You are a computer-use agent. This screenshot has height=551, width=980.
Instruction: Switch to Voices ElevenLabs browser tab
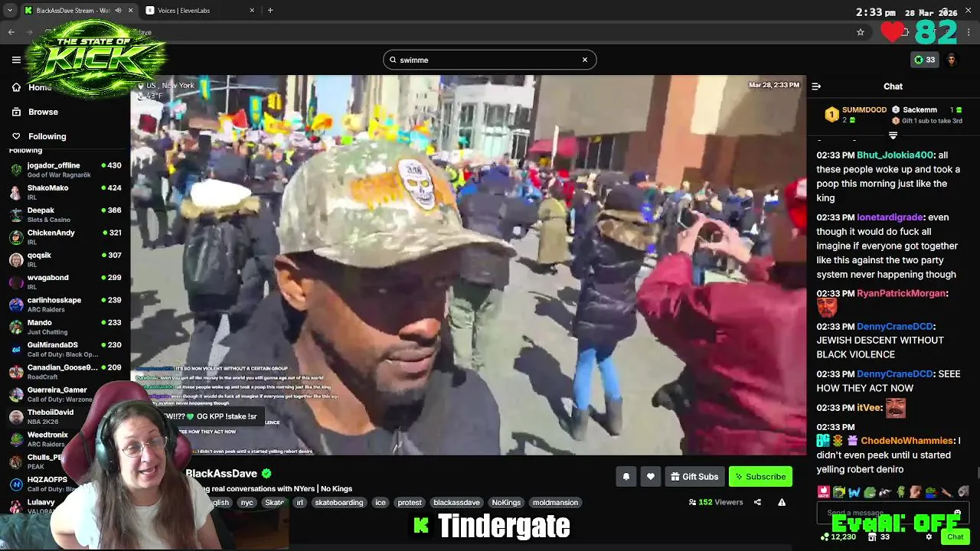click(x=201, y=11)
